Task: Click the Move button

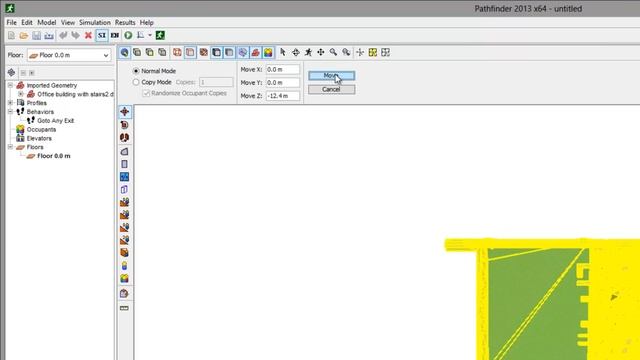Action: click(331, 76)
